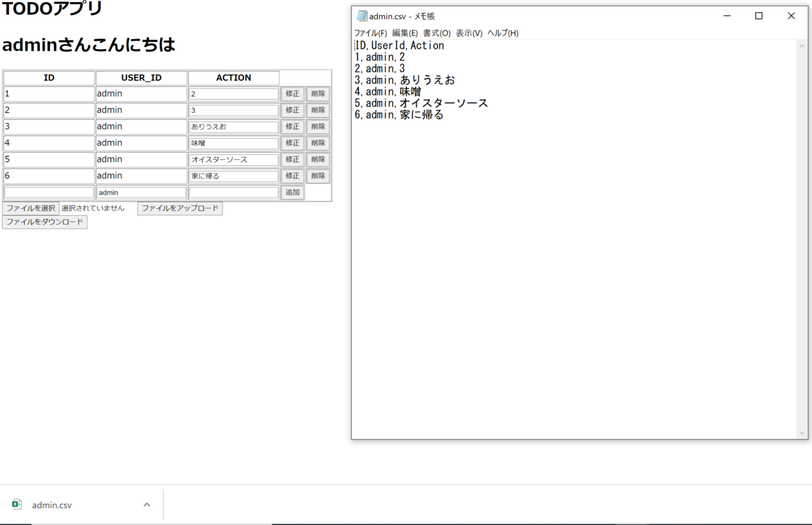Delete the 味噌 row with 削除

(x=318, y=143)
